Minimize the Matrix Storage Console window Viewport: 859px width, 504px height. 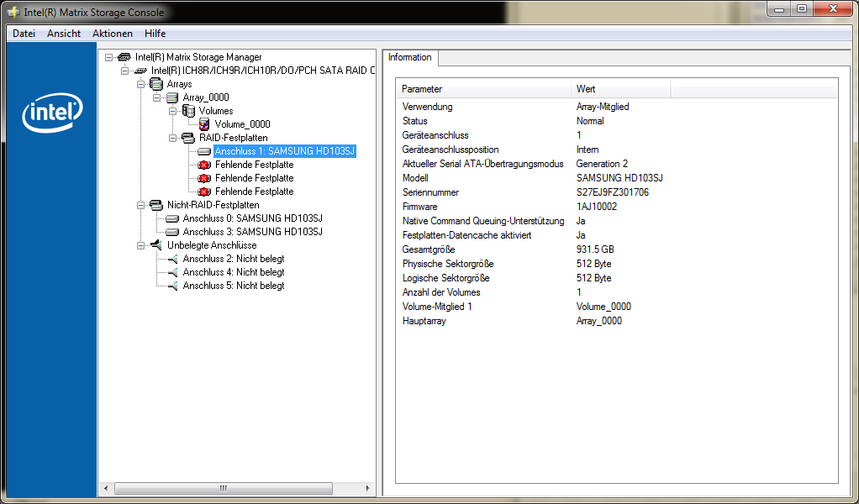pyautogui.click(x=779, y=8)
